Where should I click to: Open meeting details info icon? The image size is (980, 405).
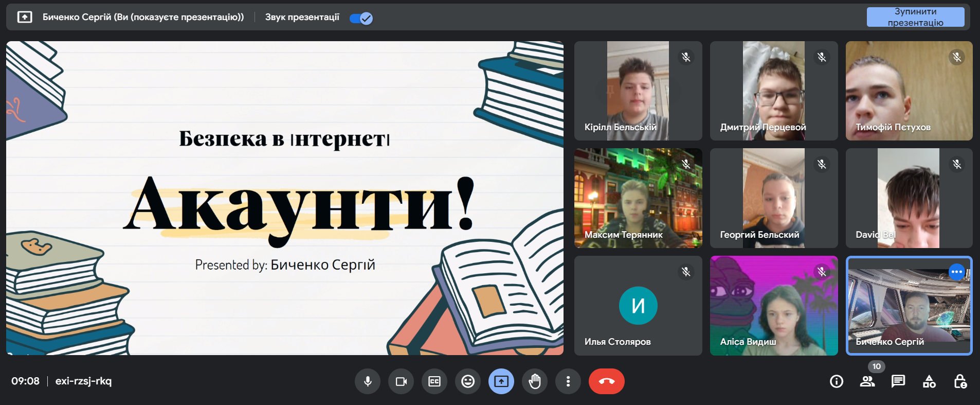pos(837,381)
